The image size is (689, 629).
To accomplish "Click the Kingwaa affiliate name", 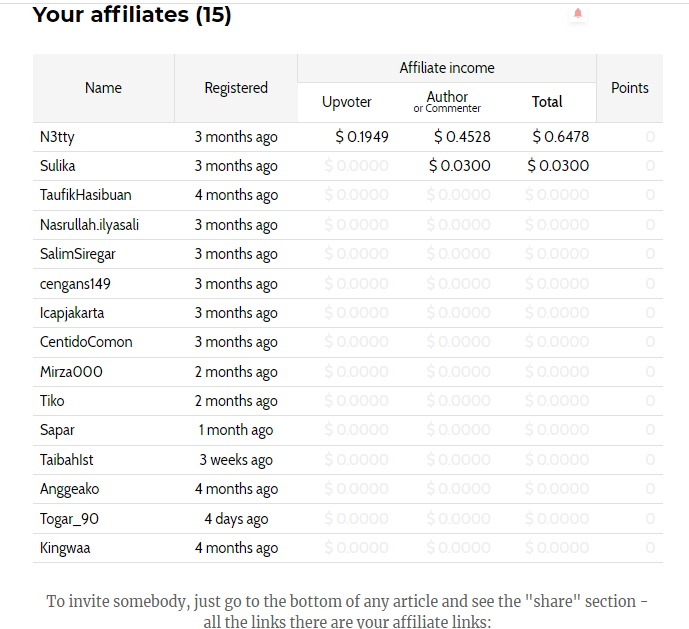I will (65, 548).
